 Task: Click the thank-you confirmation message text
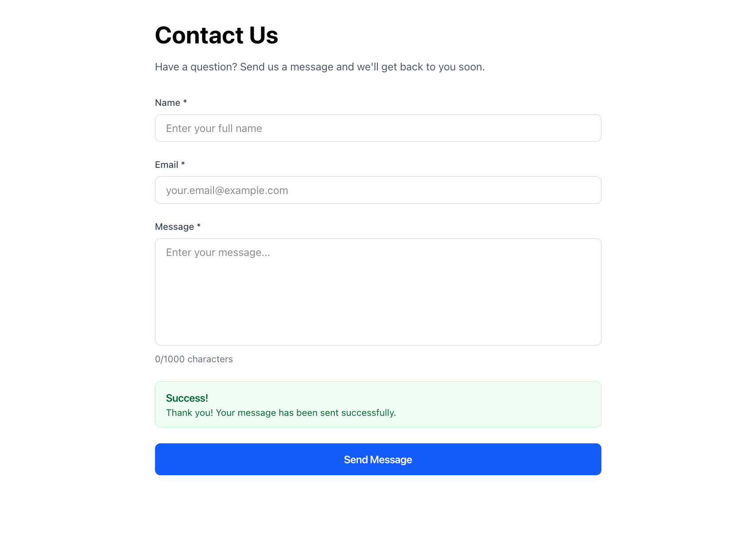click(x=281, y=412)
